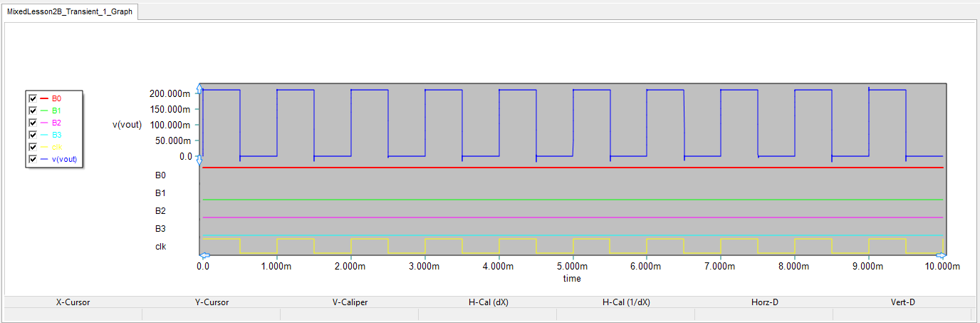Image resolution: width=980 pixels, height=323 pixels.
Task: Click the V-Caliper status bar header
Action: click(350, 302)
